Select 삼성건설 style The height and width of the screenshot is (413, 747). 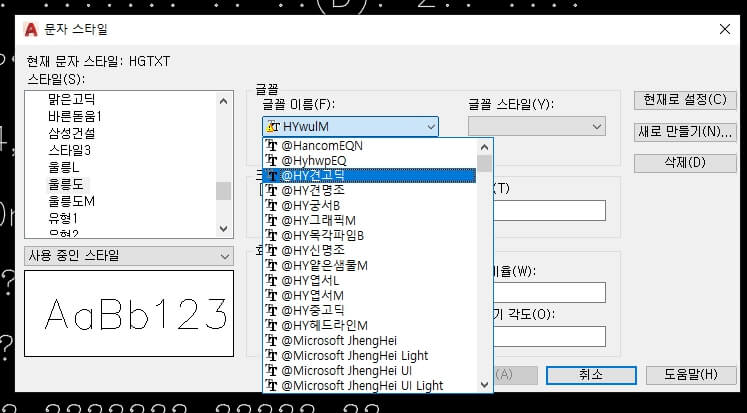point(71,133)
